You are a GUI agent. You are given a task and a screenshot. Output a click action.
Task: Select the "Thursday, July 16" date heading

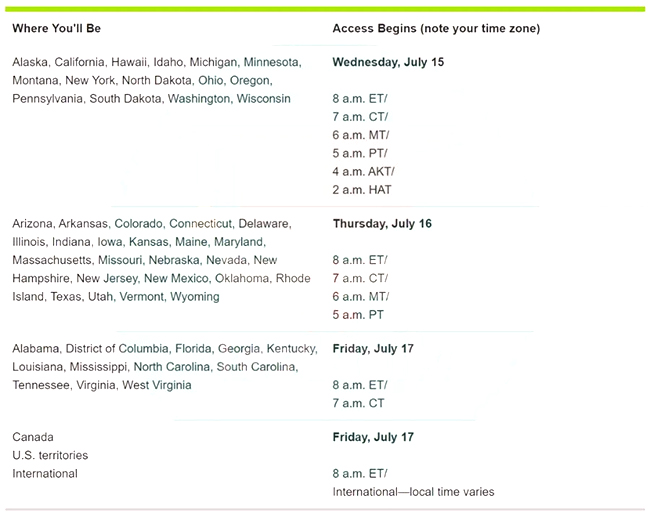tap(382, 224)
